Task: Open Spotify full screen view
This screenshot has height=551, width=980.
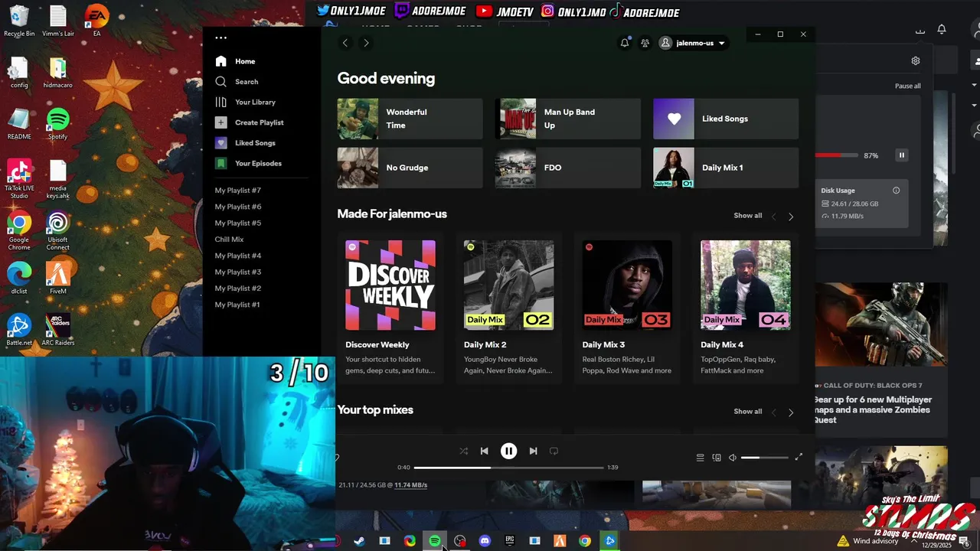Action: [799, 457]
